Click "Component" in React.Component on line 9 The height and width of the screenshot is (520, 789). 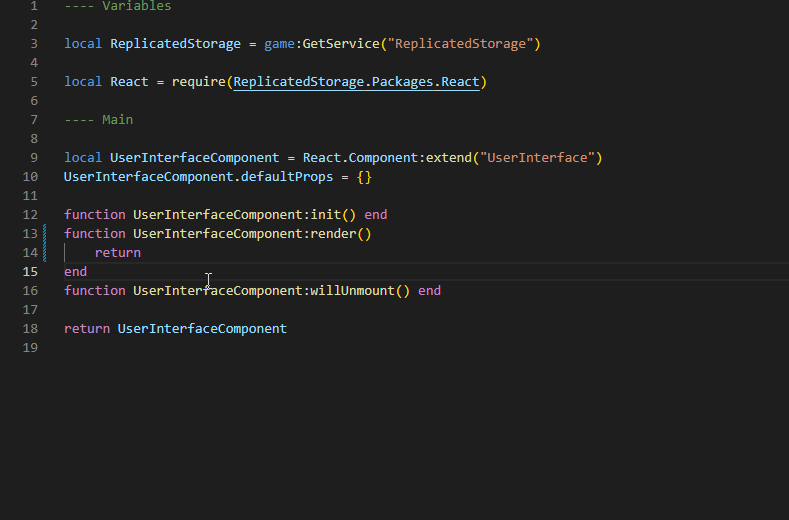pyautogui.click(x=383, y=158)
